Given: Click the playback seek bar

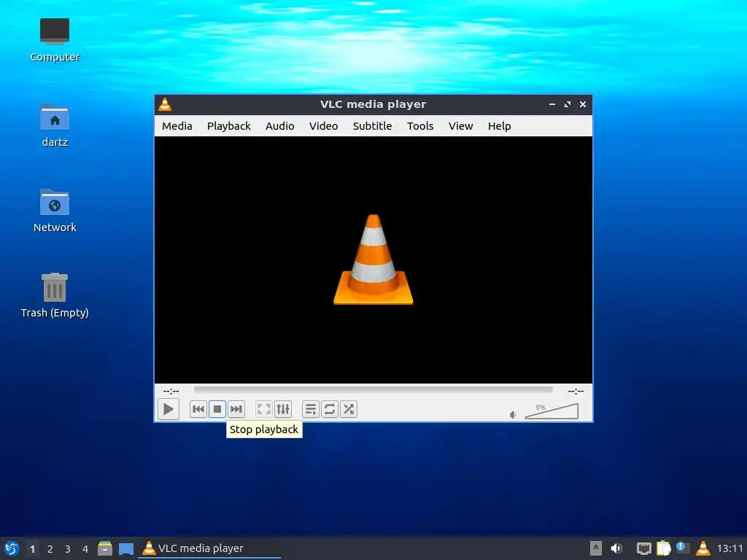Looking at the screenshot, I should pyautogui.click(x=373, y=390).
